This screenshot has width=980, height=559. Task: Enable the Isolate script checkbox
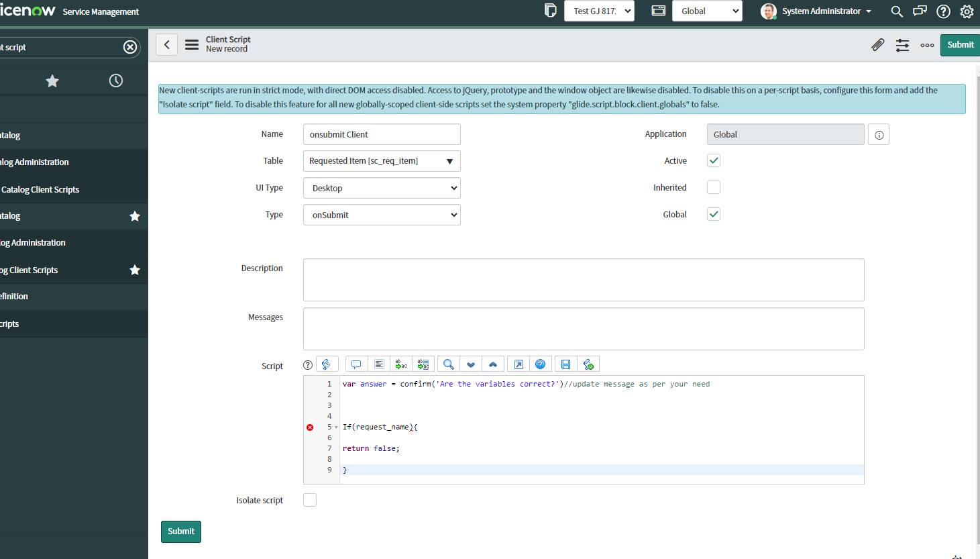pos(310,501)
